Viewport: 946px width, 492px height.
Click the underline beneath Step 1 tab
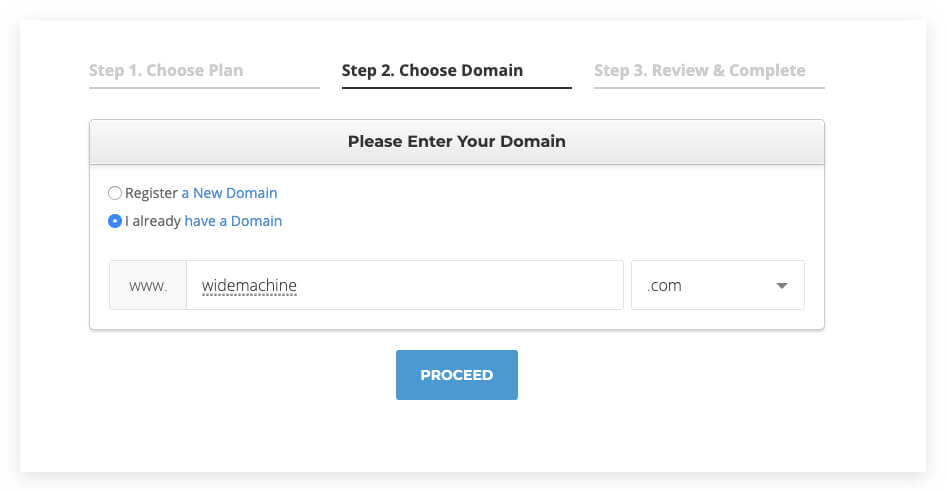tap(204, 88)
